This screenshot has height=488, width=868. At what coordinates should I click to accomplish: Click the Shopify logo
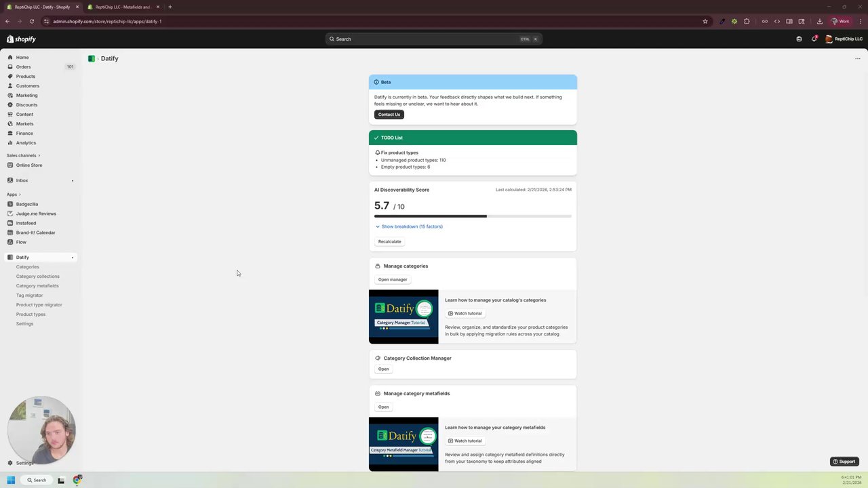point(21,39)
